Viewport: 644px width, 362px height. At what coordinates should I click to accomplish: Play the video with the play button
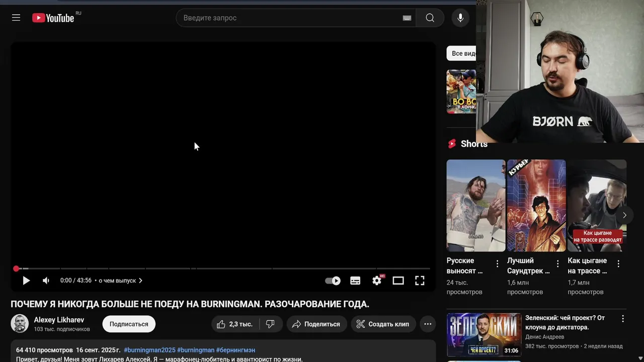click(26, 281)
